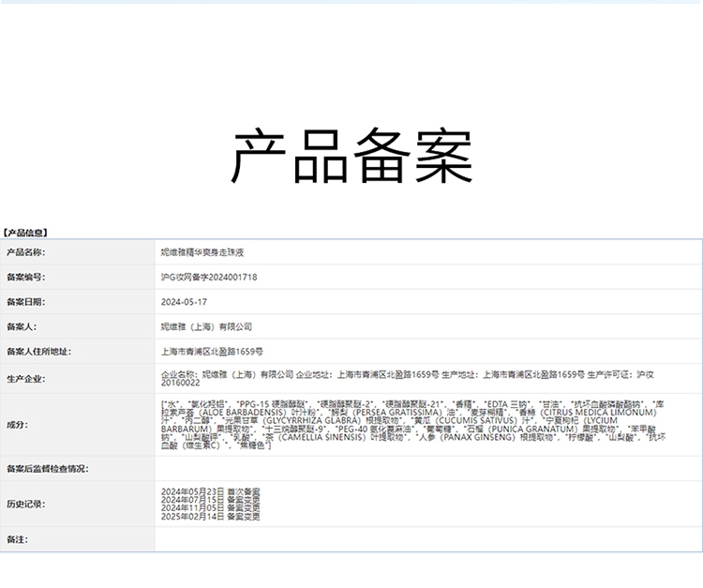Click the 备案人 row label
703x588 pixels.
pyautogui.click(x=21, y=327)
